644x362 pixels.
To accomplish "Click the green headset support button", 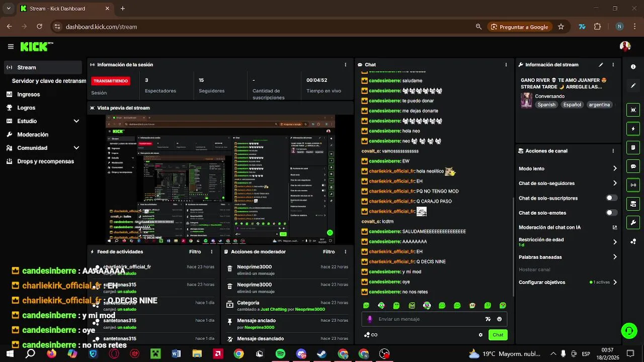I will (629, 330).
